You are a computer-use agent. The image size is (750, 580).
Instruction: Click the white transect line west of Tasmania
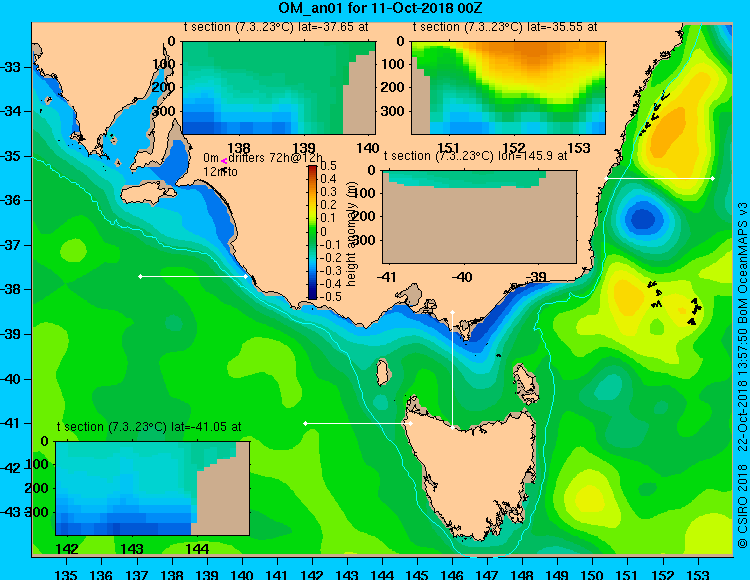pos(358,423)
